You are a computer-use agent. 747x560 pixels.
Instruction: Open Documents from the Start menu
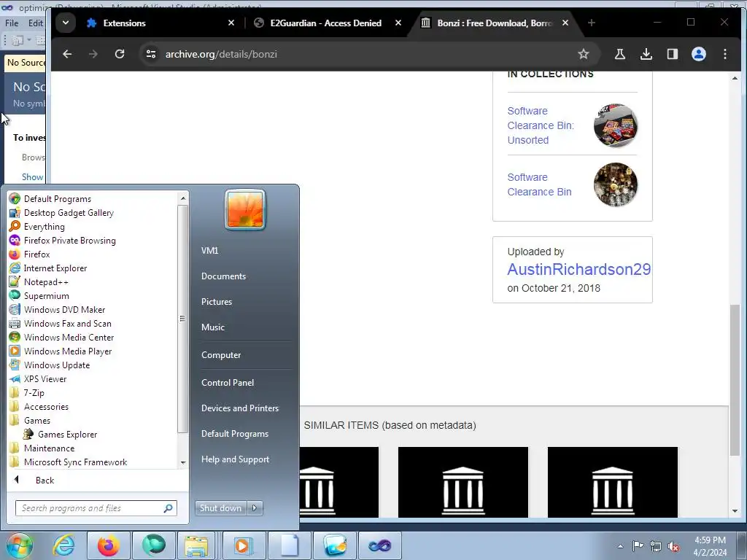click(x=223, y=276)
